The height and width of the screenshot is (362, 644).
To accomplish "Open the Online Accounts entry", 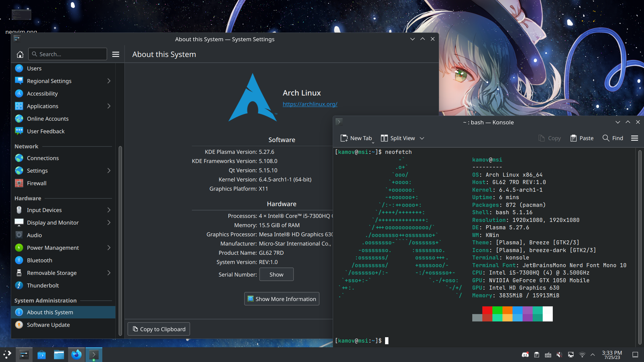I will (x=63, y=119).
